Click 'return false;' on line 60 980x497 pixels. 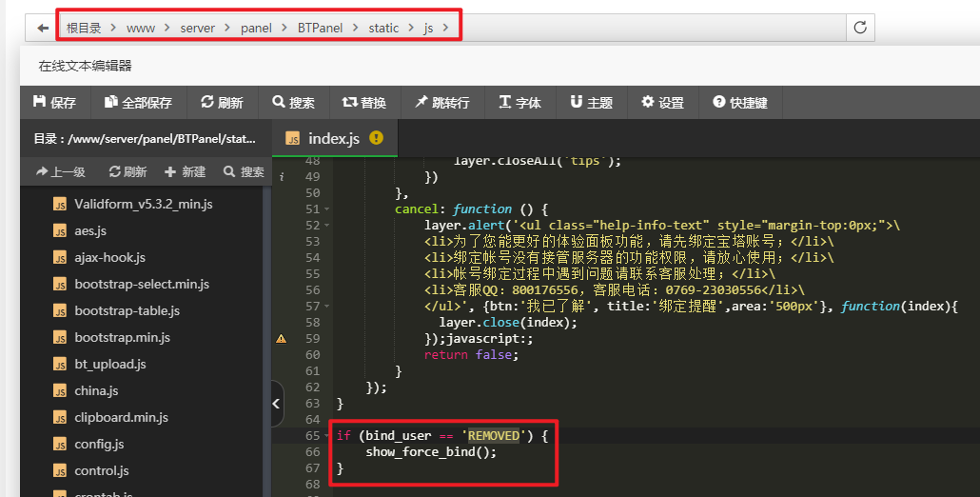click(x=471, y=355)
